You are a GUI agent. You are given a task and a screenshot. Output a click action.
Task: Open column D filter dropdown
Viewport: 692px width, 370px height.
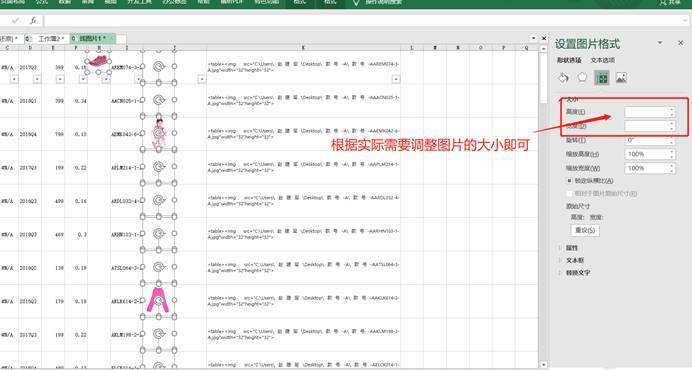[37, 79]
